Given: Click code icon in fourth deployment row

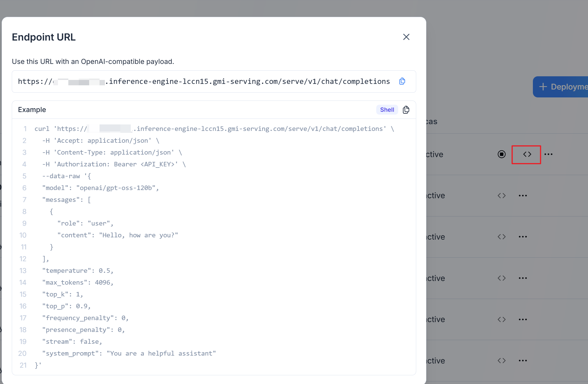Looking at the screenshot, I should (x=501, y=278).
